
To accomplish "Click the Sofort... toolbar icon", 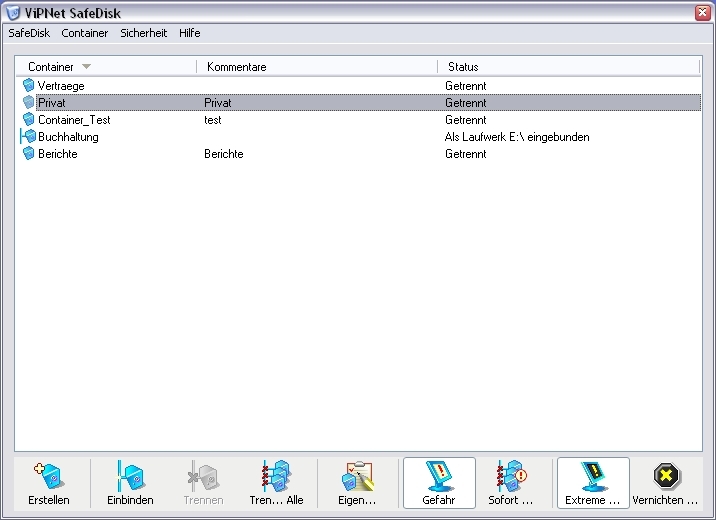I will pyautogui.click(x=510, y=474).
